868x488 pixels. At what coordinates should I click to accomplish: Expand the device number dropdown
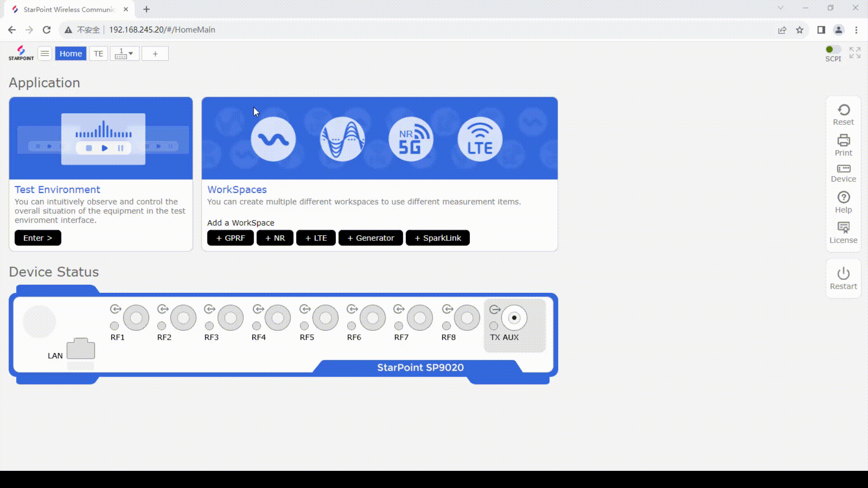pyautogui.click(x=124, y=54)
